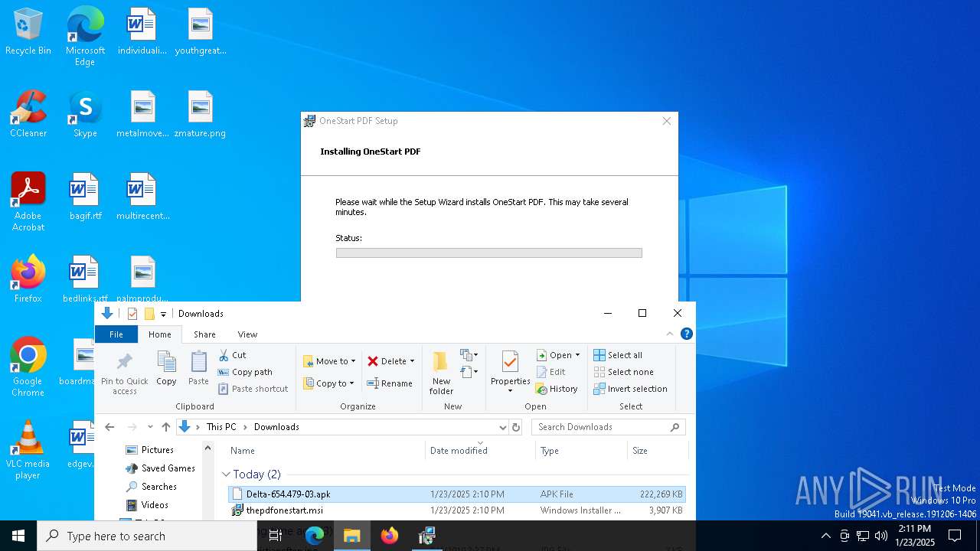
Task: Open recent locations dropdown arrow
Action: (150, 427)
